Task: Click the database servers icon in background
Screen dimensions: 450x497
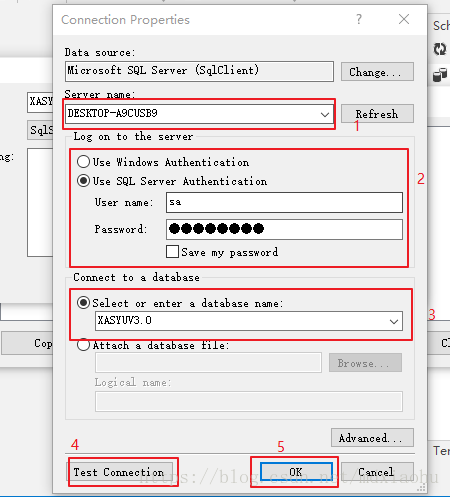Action: 440,75
